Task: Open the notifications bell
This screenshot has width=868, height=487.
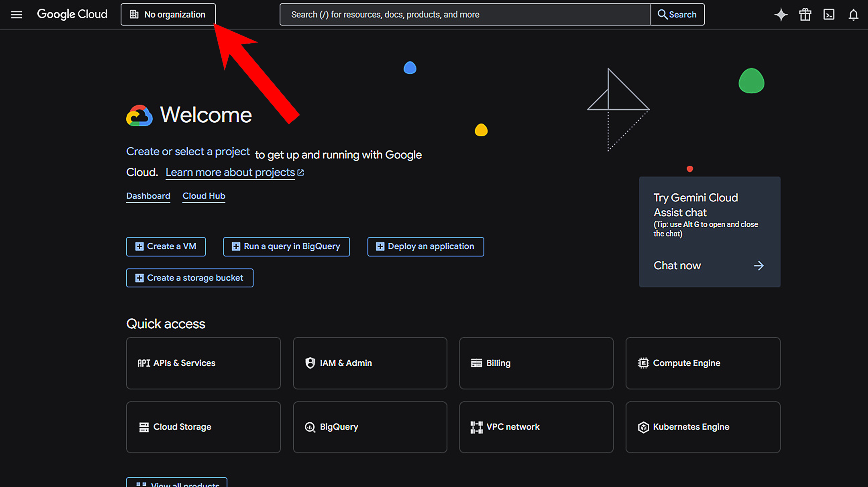Action: (853, 14)
